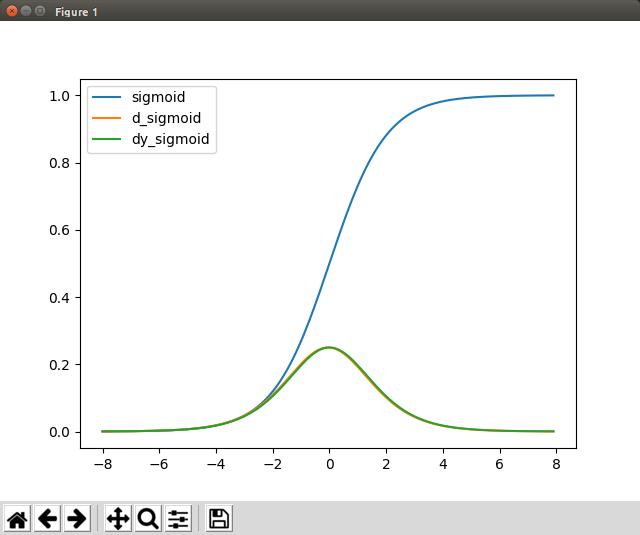Click x-axis tick label −4
This screenshot has width=640, height=535.
coord(216,464)
